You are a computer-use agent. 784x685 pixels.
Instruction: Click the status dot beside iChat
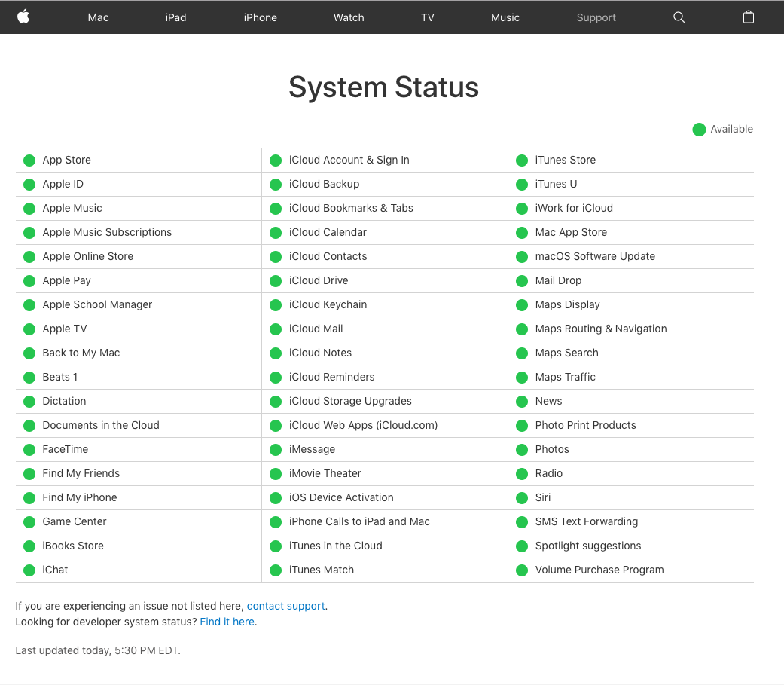click(29, 570)
